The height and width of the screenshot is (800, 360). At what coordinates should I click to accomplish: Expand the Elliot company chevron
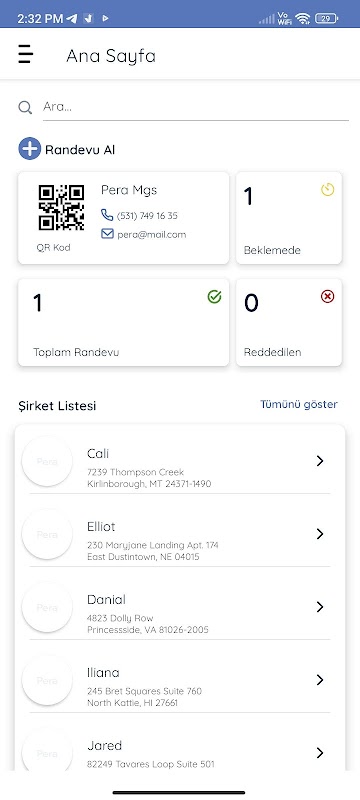[x=320, y=534]
